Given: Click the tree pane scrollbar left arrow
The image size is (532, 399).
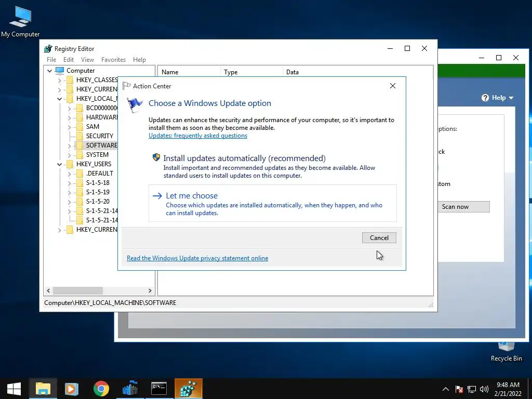Looking at the screenshot, I should pyautogui.click(x=48, y=291).
